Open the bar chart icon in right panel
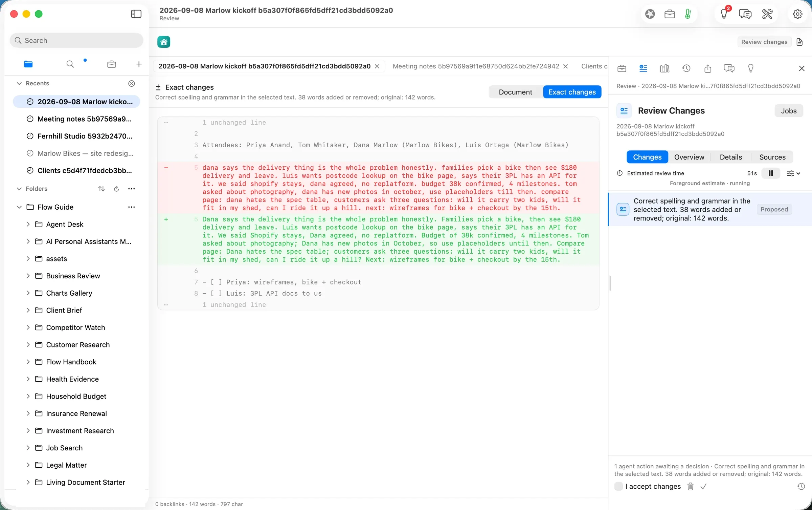This screenshot has width=812, height=510. click(664, 68)
